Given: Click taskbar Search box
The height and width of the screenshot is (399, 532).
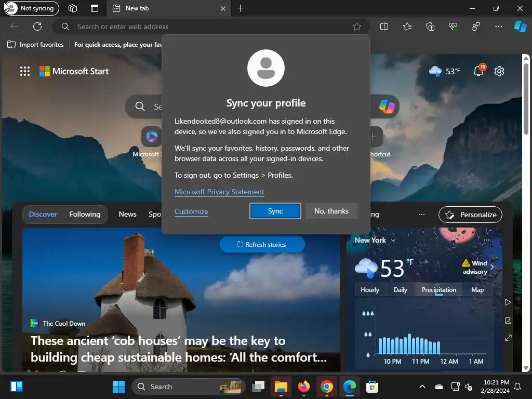Looking at the screenshot, I should 188,387.
